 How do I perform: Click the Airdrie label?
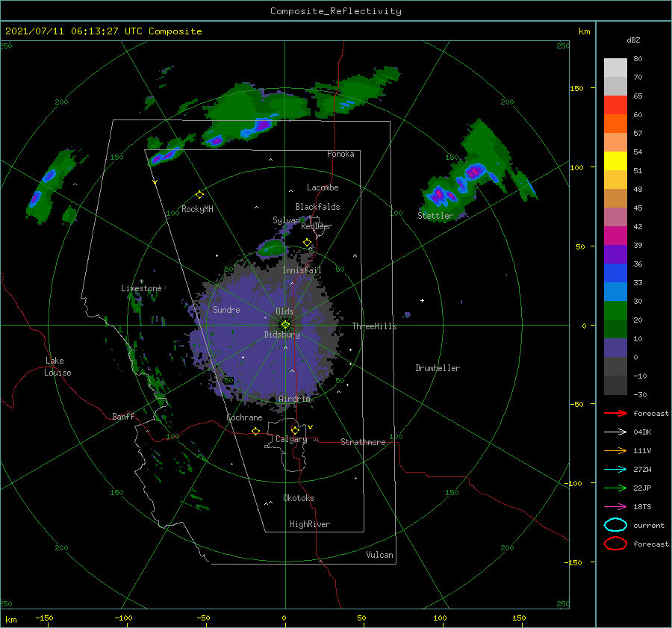[294, 399]
